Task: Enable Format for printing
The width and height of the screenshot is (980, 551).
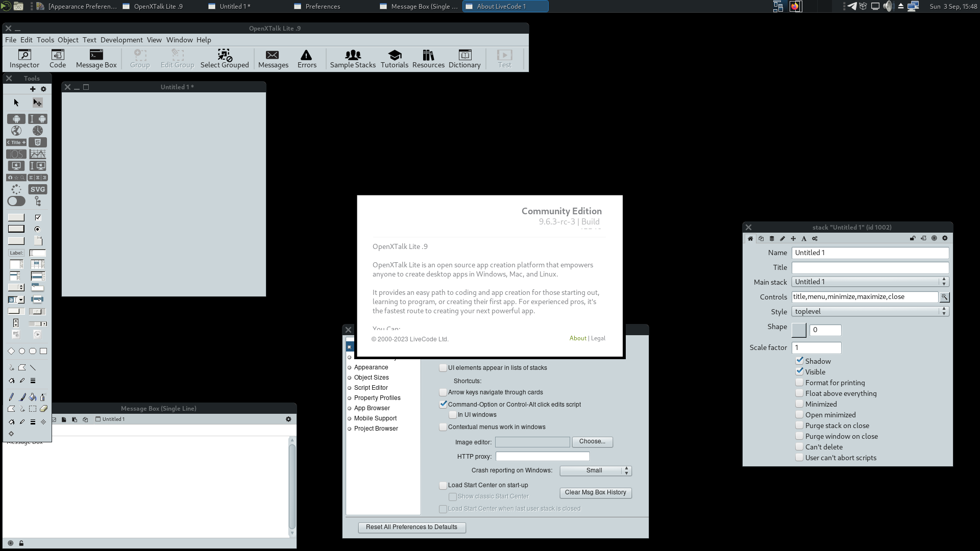Action: pyautogui.click(x=799, y=382)
